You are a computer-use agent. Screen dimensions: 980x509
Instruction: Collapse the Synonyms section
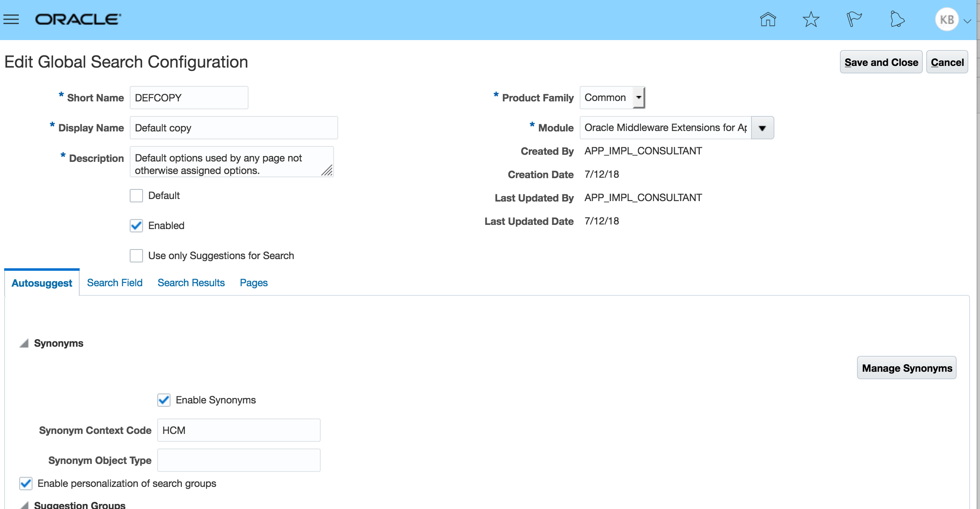(x=24, y=343)
